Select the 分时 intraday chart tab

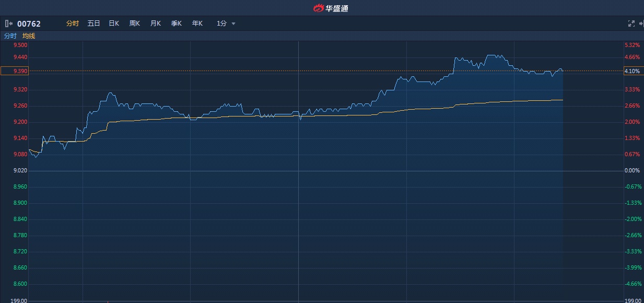pyautogui.click(x=73, y=24)
